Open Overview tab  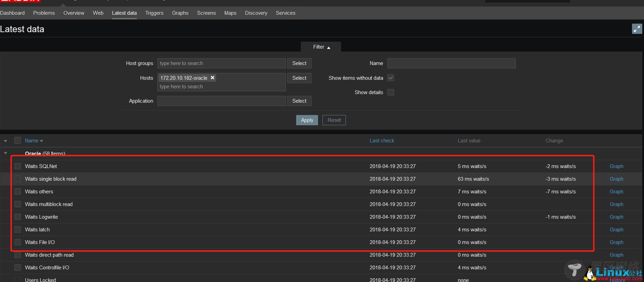(x=74, y=13)
